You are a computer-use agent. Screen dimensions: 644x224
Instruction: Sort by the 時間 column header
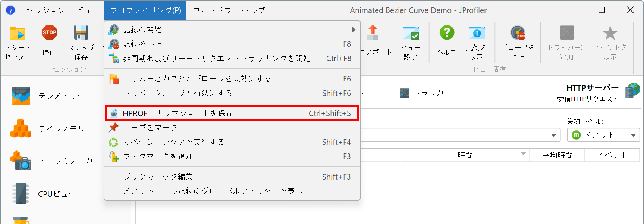[465, 155]
